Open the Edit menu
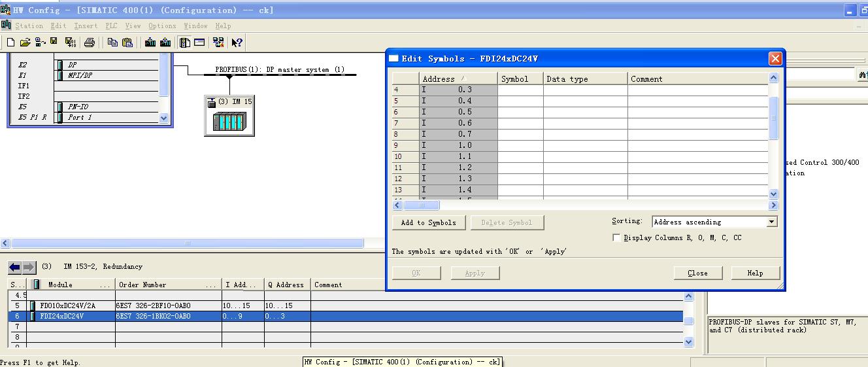This screenshot has width=868, height=367. (x=59, y=26)
